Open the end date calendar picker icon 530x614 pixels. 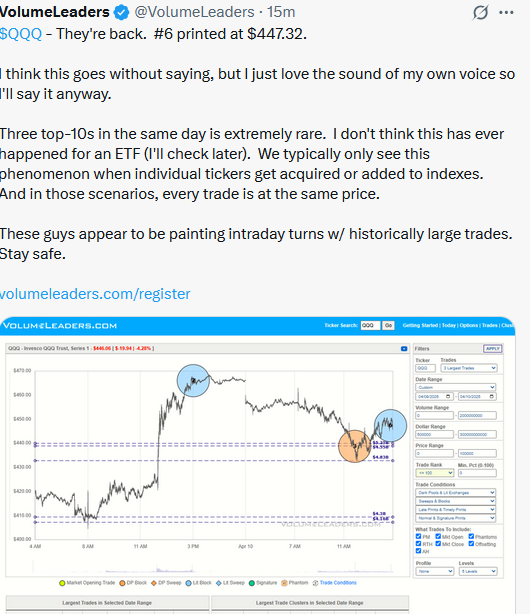click(492, 396)
